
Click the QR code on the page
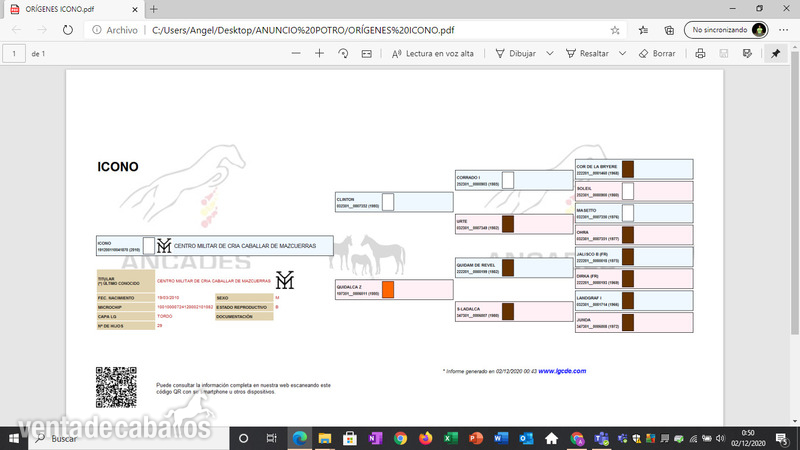click(116, 387)
